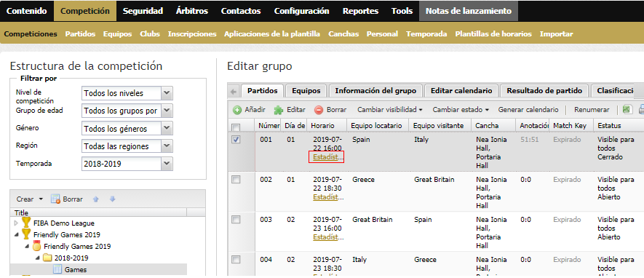Click the table icon beside Games
644x278 pixels.
pos(57,270)
